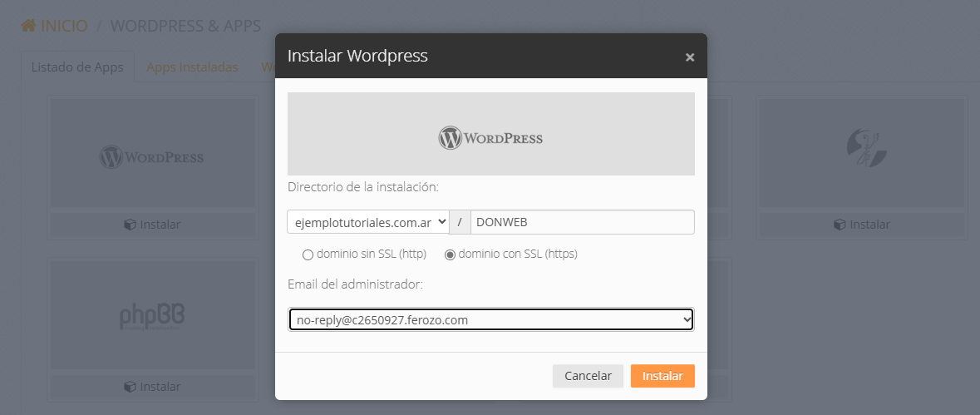
Task: Expand the administrator email dropdown
Action: click(x=490, y=319)
